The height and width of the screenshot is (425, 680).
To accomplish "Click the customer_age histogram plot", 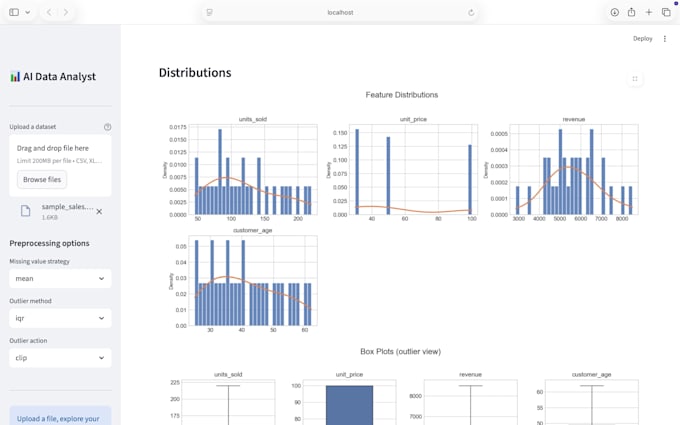I will coord(253,281).
